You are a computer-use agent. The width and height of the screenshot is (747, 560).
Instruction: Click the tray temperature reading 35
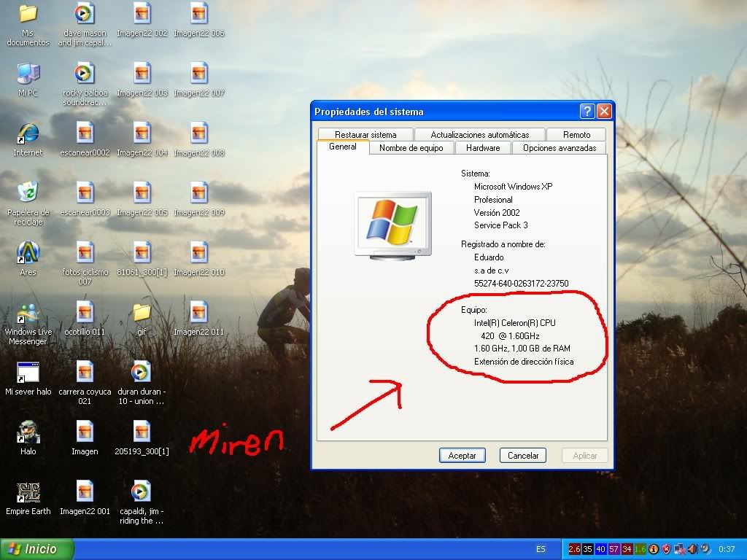click(587, 550)
